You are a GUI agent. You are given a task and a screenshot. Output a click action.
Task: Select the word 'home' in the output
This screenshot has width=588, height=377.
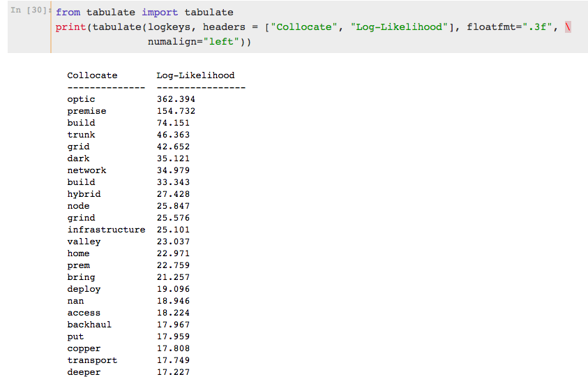78,253
